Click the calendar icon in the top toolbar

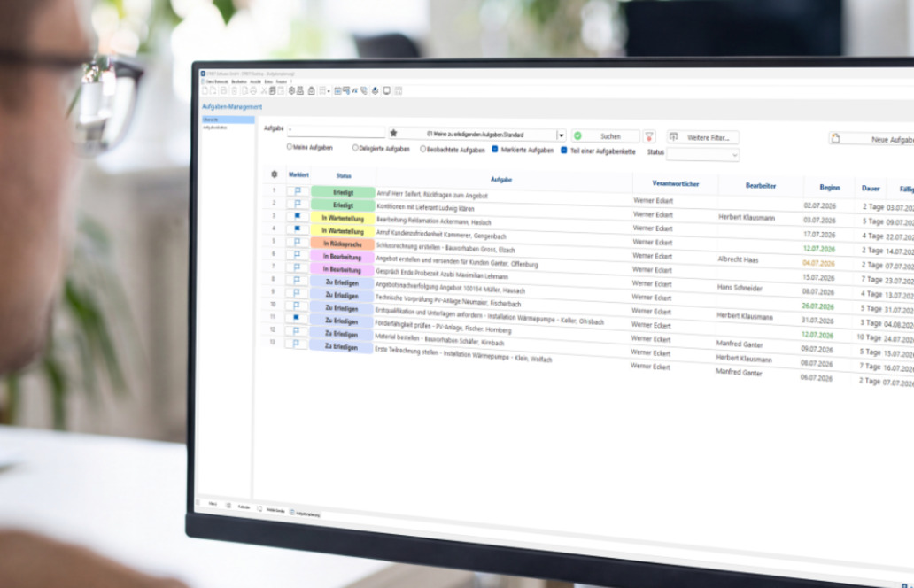tap(337, 91)
